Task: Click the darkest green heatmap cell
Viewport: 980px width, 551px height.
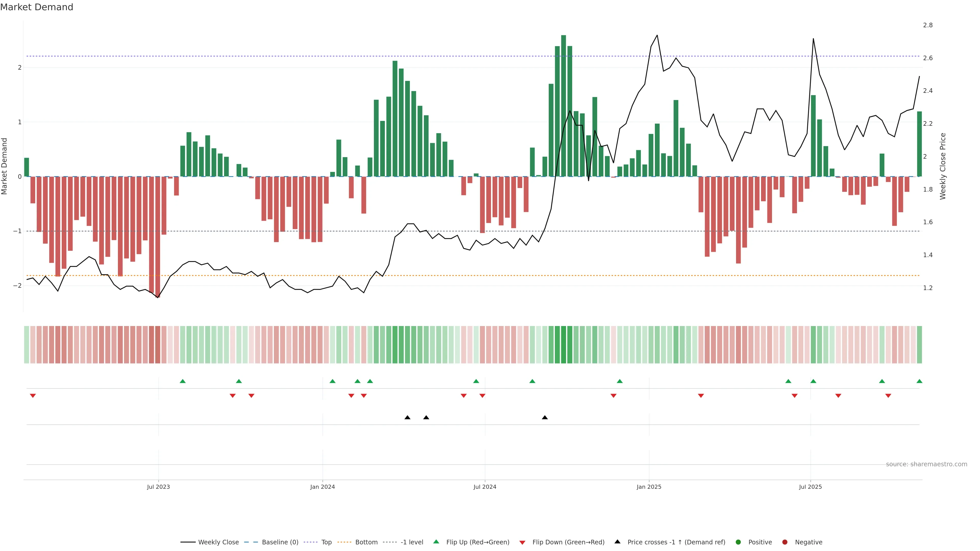Action: coord(563,345)
